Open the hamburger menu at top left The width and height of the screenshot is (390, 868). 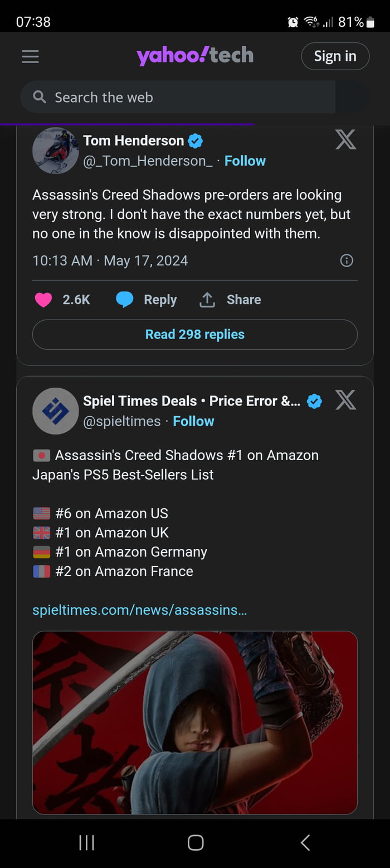click(30, 56)
